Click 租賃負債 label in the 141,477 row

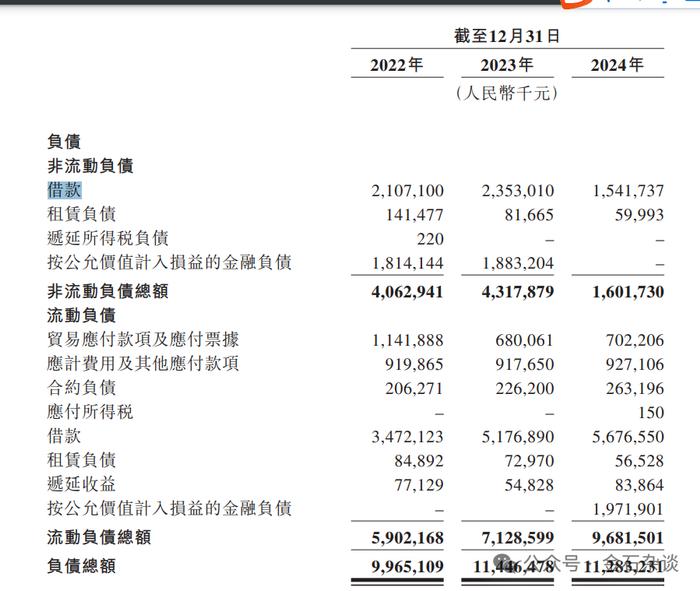point(82,214)
